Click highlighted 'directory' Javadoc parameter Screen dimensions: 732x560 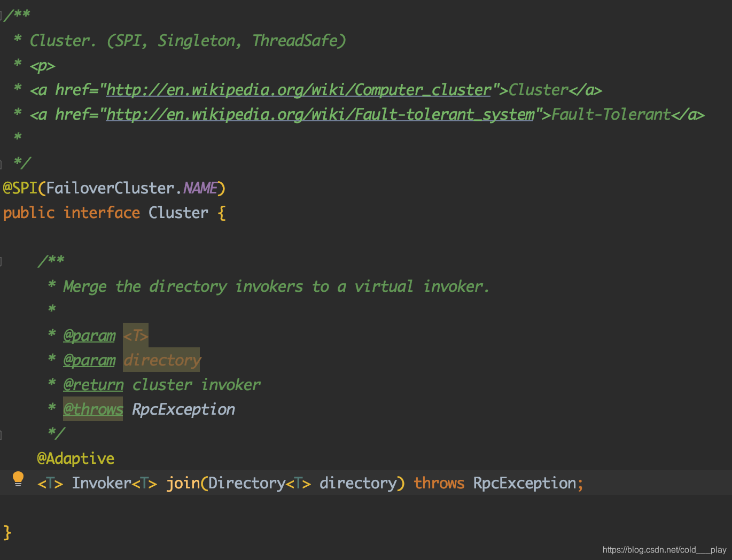pos(162,360)
